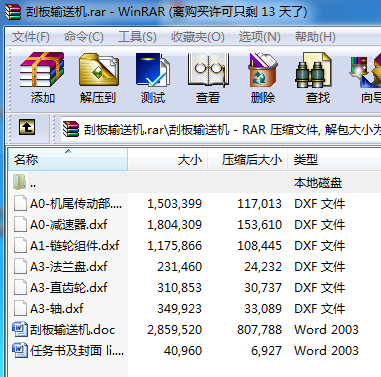Click file icon of A3-直齿轮.dxf

(x=20, y=287)
